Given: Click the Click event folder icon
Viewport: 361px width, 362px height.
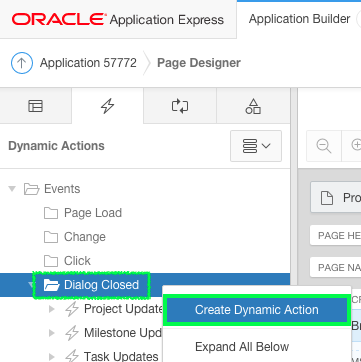Looking at the screenshot, I should [x=51, y=261].
